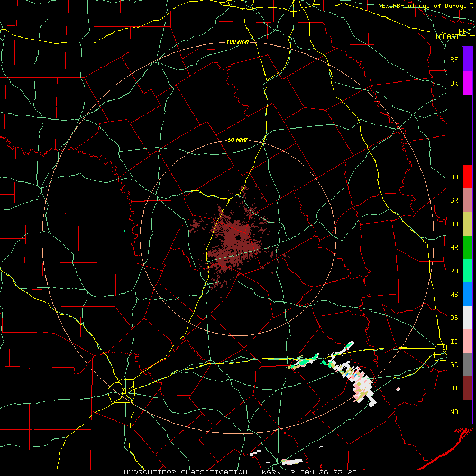The height and width of the screenshot is (476, 476).
Task: Click the 'RF' legend label
Action: coord(454,59)
